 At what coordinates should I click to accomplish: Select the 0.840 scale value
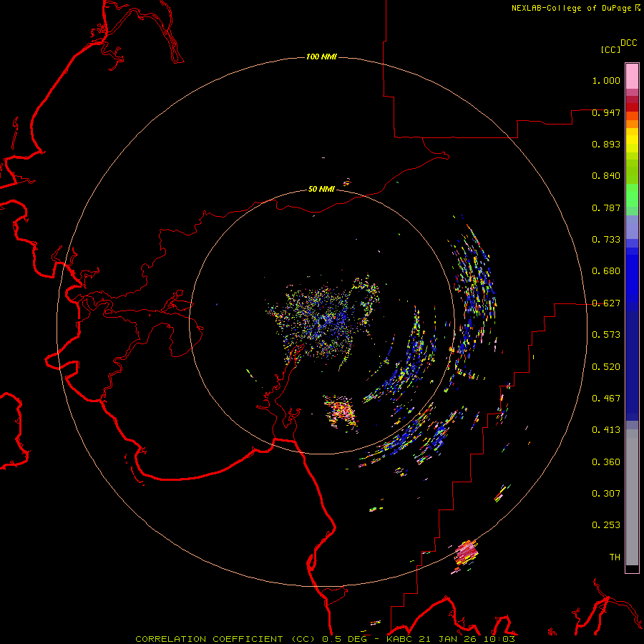[x=606, y=176]
